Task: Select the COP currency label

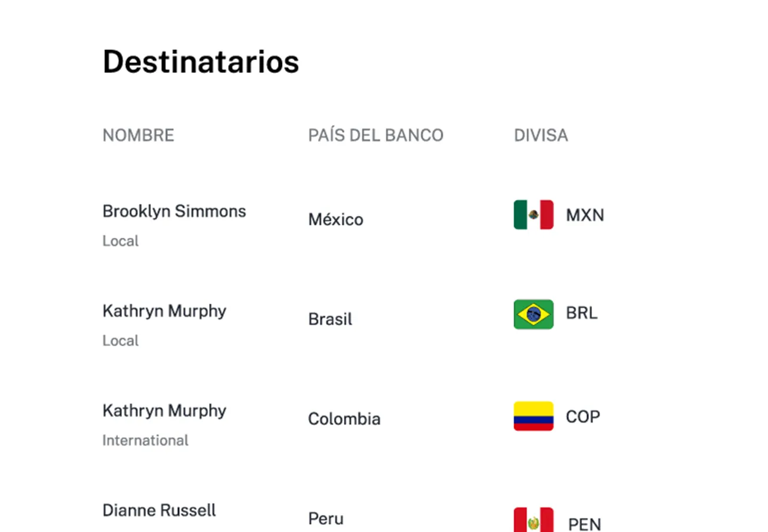Action: tap(582, 417)
